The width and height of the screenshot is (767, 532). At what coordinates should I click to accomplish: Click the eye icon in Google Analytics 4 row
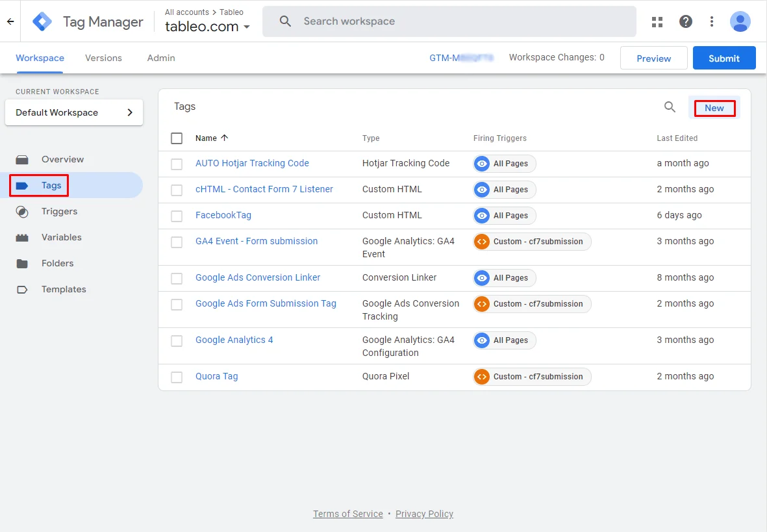482,340
